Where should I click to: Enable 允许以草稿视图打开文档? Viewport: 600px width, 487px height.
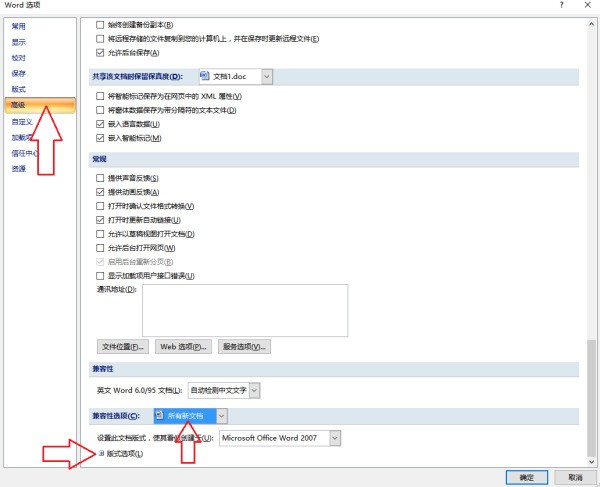click(x=100, y=234)
